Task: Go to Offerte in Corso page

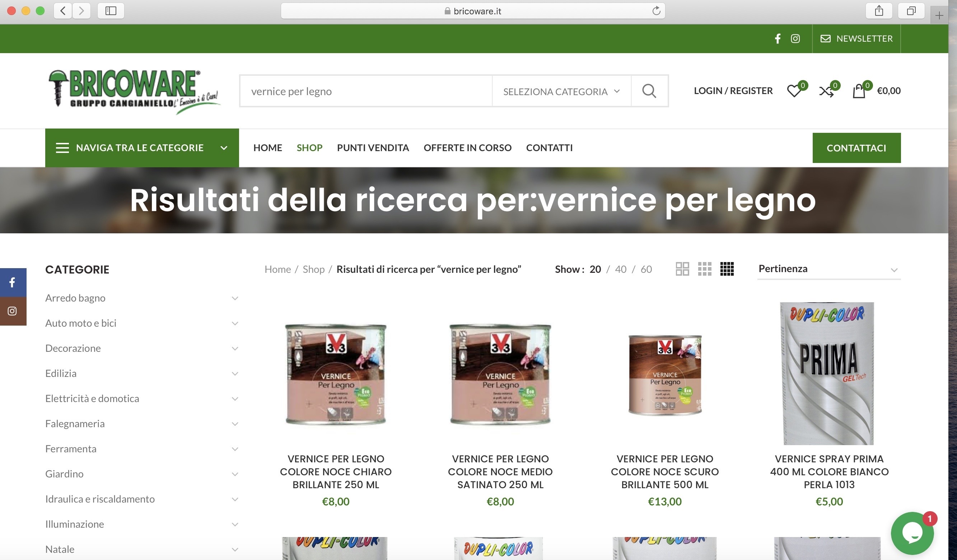Action: click(x=467, y=148)
